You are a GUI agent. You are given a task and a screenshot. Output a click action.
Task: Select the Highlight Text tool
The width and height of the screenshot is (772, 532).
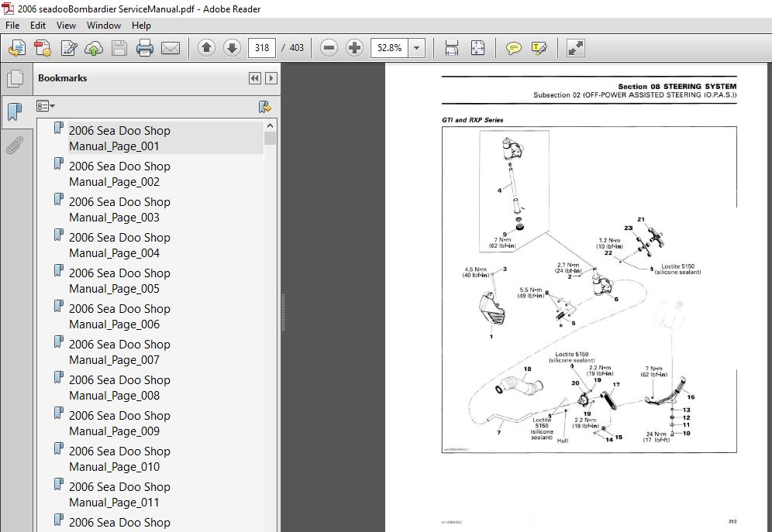click(x=539, y=48)
